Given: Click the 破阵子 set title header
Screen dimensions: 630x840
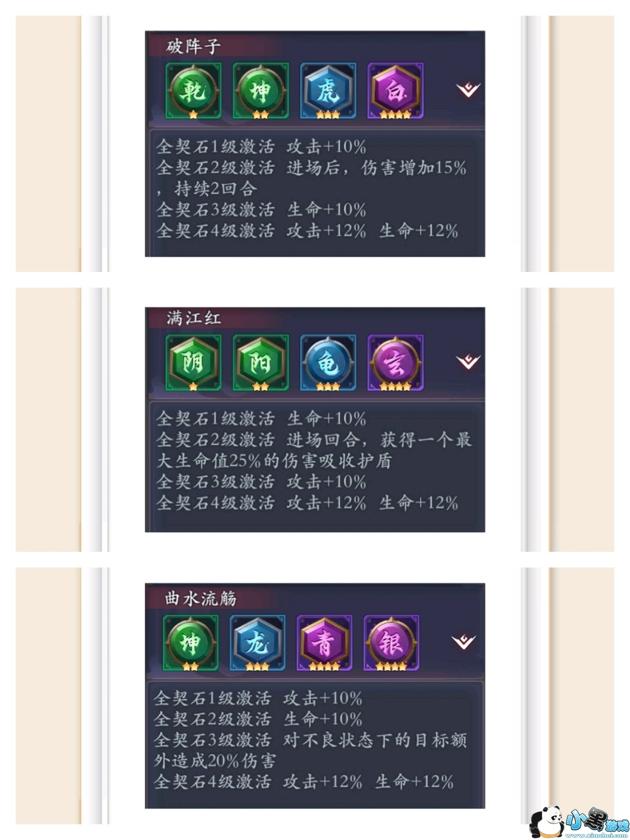Looking at the screenshot, I should pos(193,46).
